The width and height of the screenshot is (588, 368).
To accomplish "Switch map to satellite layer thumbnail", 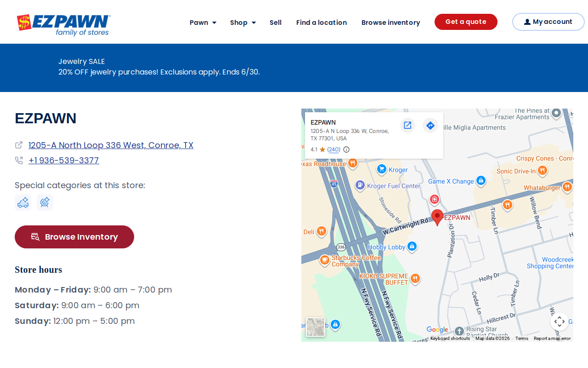I will (316, 327).
